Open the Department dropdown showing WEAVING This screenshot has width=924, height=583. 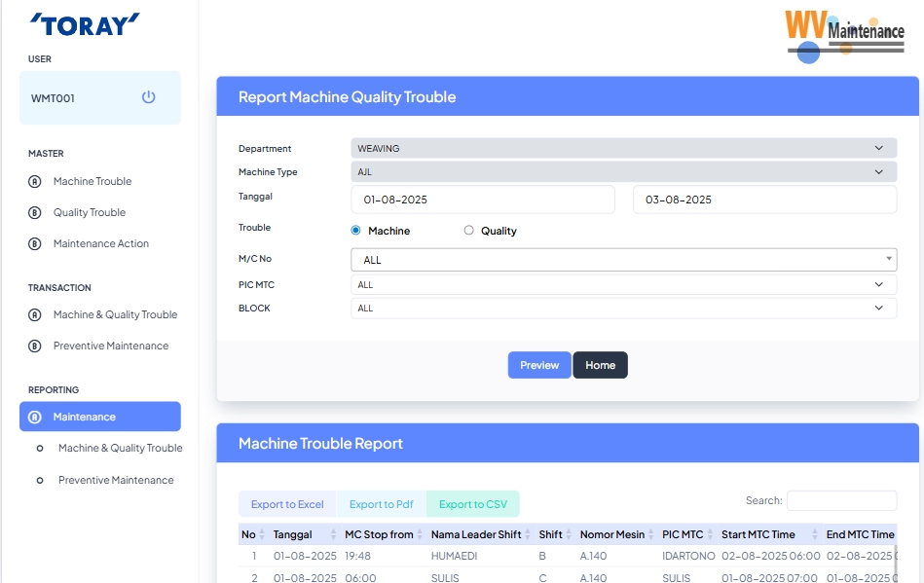(x=623, y=148)
